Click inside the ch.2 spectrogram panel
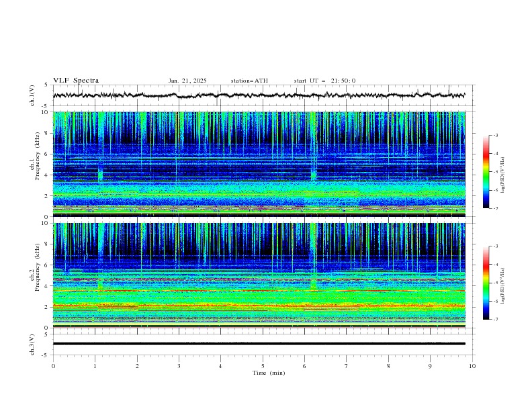Screen dimensions: 532x411 pyautogui.click(x=259, y=275)
